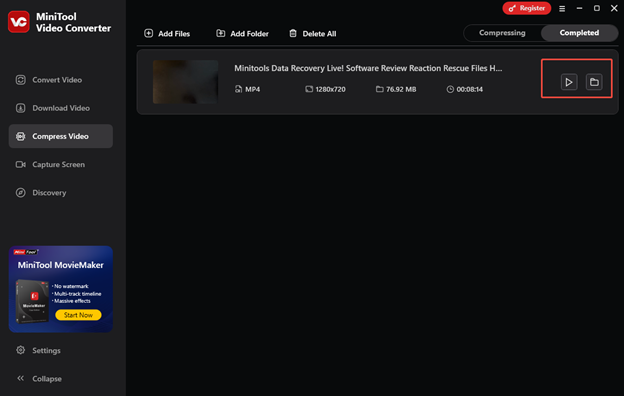Open the Discovery section

60,193
